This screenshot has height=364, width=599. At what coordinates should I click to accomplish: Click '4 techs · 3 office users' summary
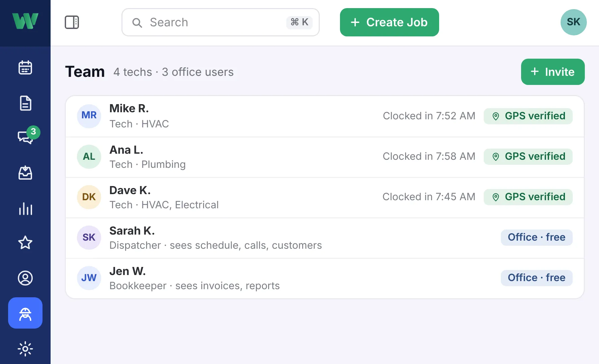pyautogui.click(x=173, y=72)
